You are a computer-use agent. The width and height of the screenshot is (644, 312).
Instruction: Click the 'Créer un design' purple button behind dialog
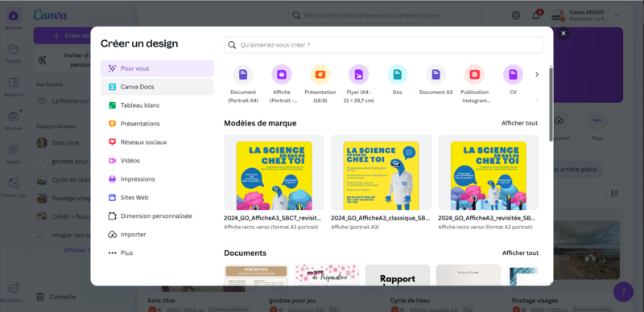coord(62,35)
